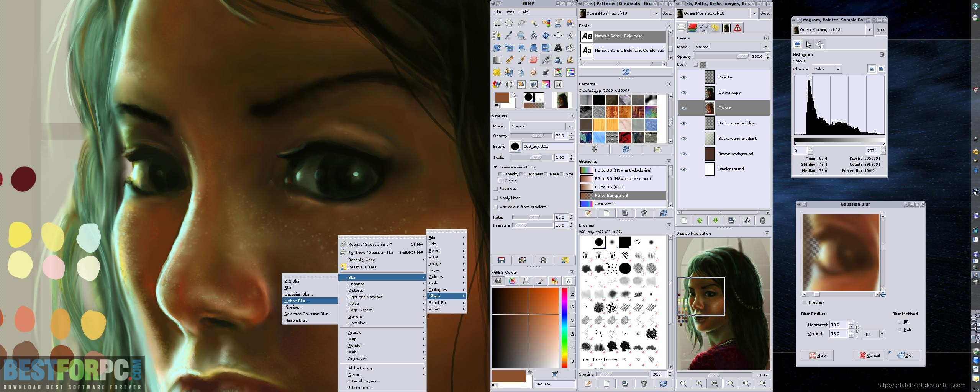Image resolution: width=980 pixels, height=392 pixels.
Task: Zoom out in the Display Navigation panel
Action: tap(683, 384)
